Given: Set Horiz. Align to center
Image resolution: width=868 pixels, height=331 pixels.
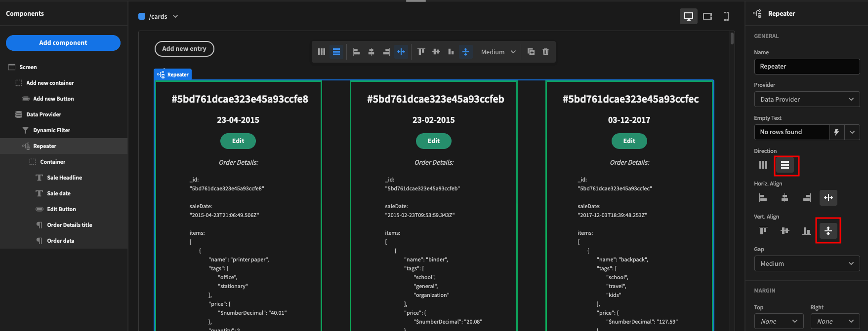Looking at the screenshot, I should (785, 198).
